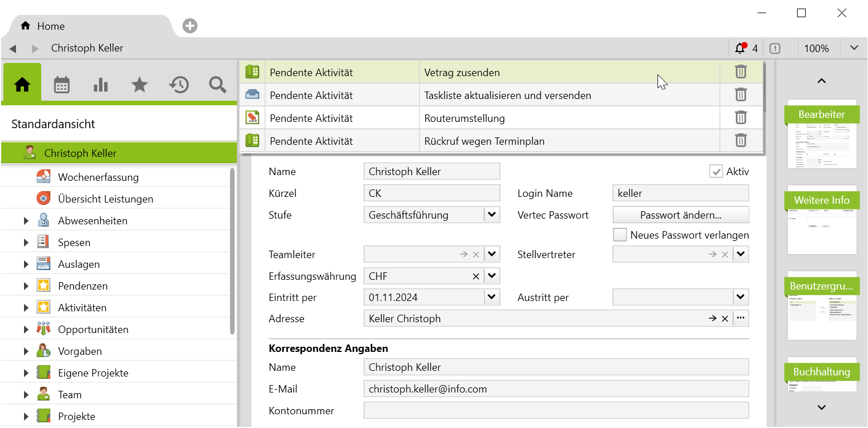The width and height of the screenshot is (868, 428).
Task: Open the notifications bell icon
Action: [740, 49]
